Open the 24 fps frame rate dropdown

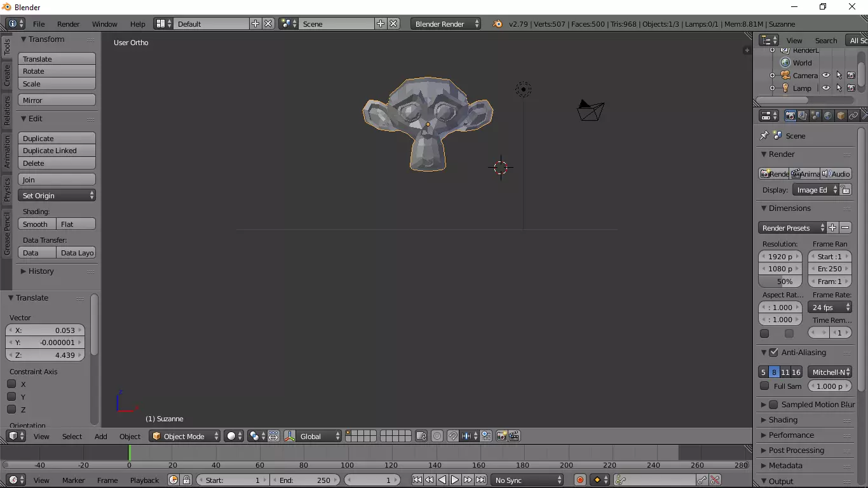pyautogui.click(x=830, y=307)
